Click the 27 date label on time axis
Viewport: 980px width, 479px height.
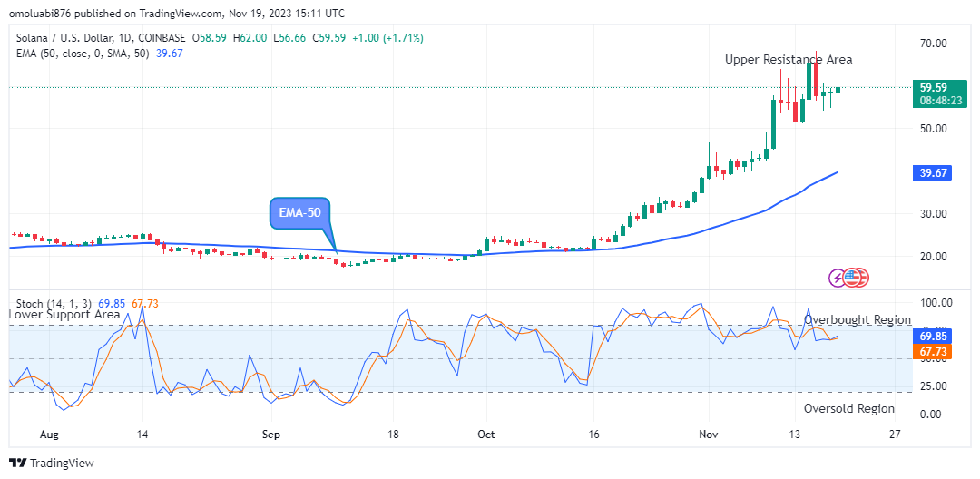tap(895, 434)
